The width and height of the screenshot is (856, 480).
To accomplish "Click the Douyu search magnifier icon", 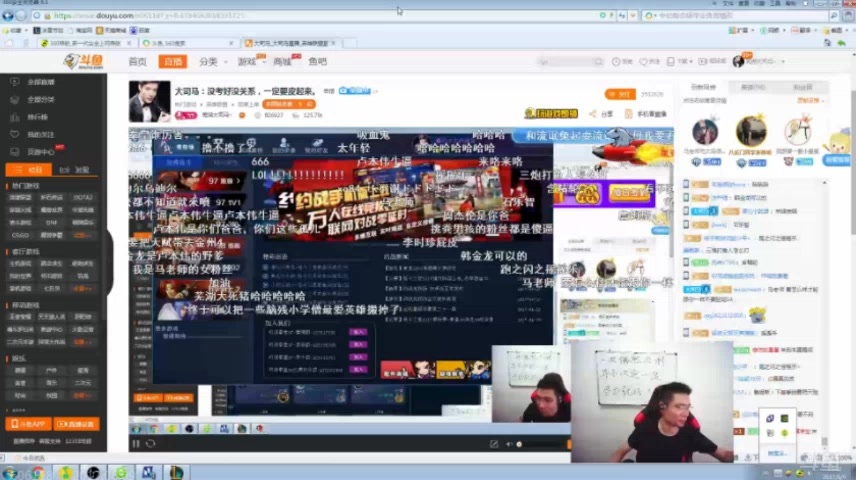I will [598, 62].
